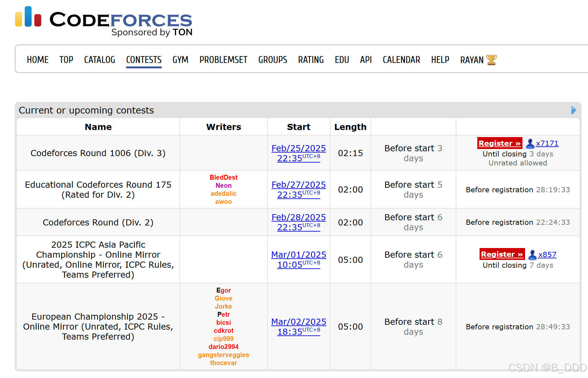
Task: Click the Codeforces Round 1006 (Div. 3) name
Action: (98, 153)
